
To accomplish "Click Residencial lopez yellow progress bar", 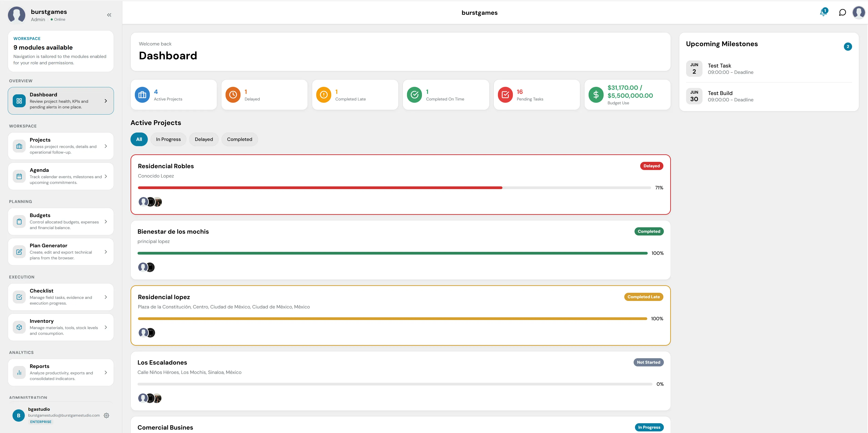I will click(393, 318).
